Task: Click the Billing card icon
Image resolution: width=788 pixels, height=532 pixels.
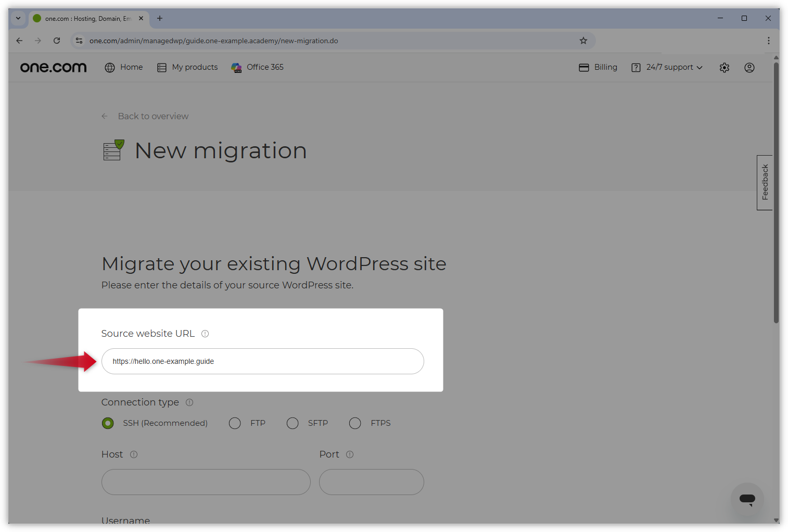Action: point(584,68)
